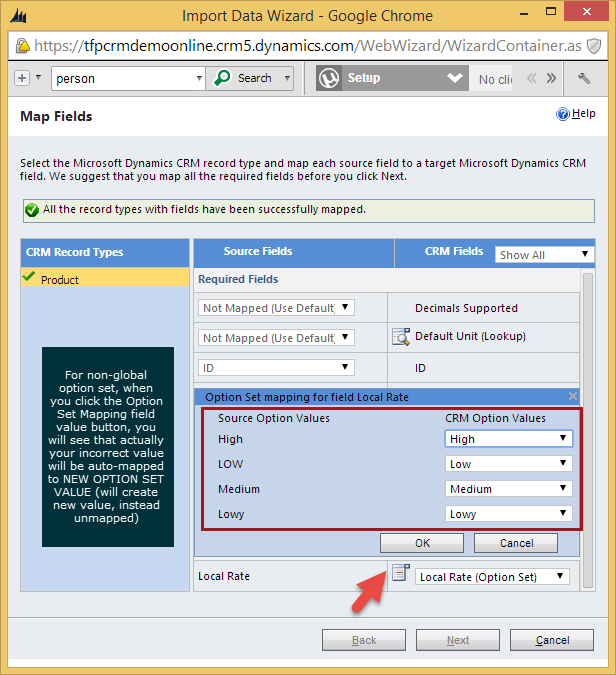Click the Dynamics app icon in the title bar

(19, 16)
